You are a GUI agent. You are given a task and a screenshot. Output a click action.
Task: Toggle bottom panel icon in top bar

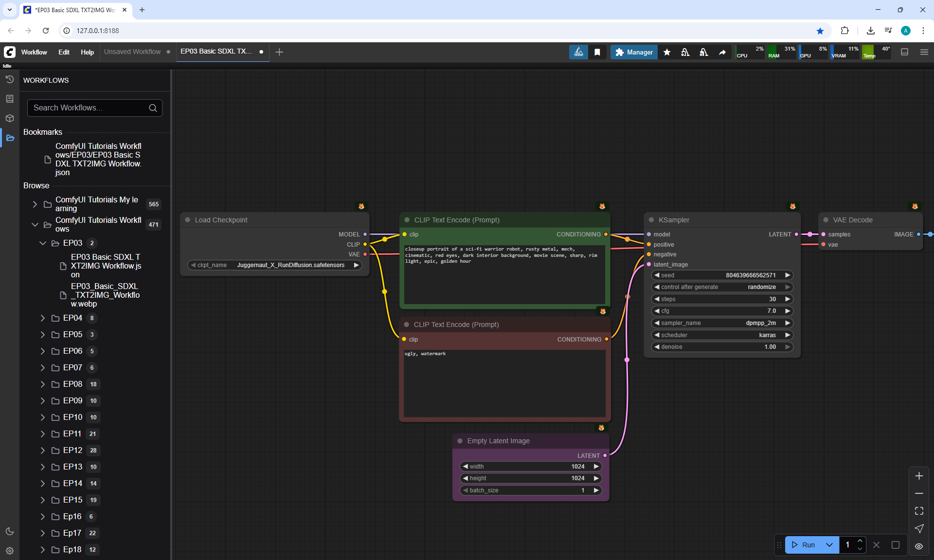[x=904, y=52]
